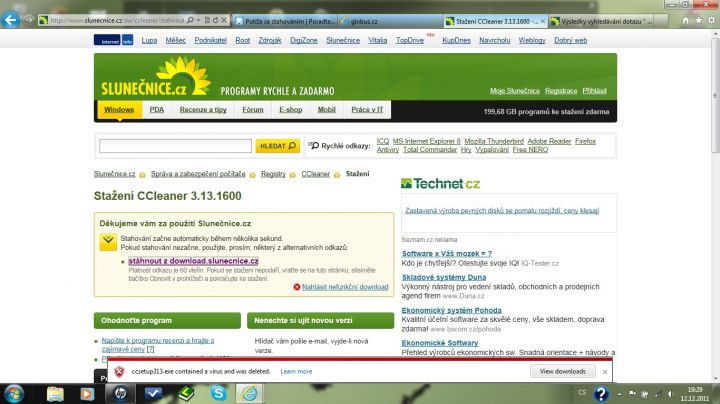720x404 pixels.
Task: Select the Windows menu tab
Action: [119, 110]
